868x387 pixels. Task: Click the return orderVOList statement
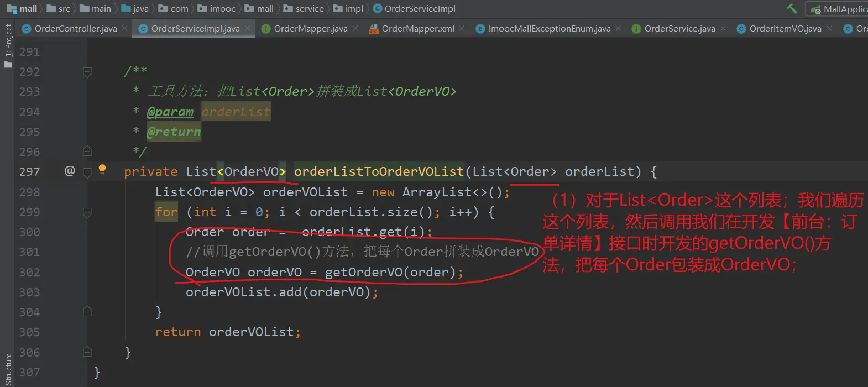tap(228, 332)
